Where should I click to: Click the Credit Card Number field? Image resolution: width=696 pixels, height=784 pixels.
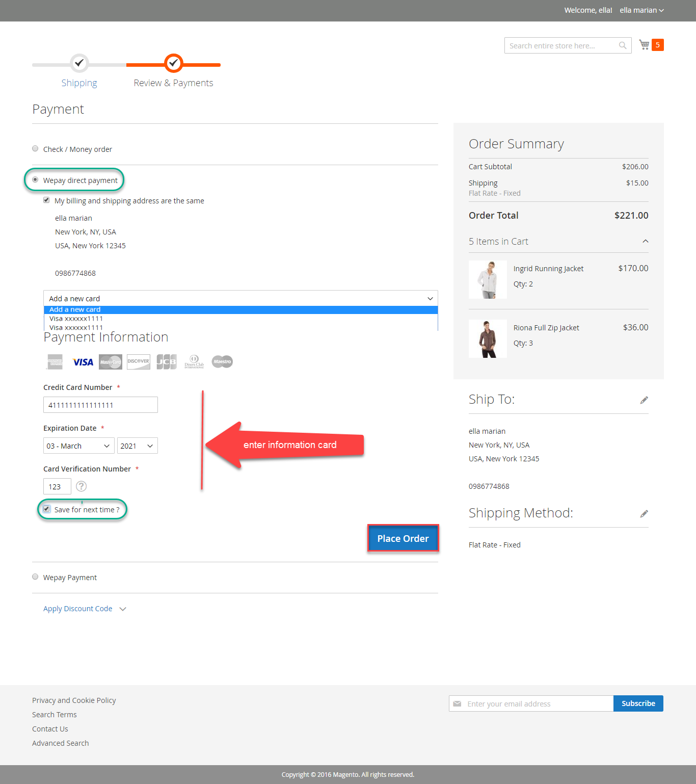click(x=100, y=405)
